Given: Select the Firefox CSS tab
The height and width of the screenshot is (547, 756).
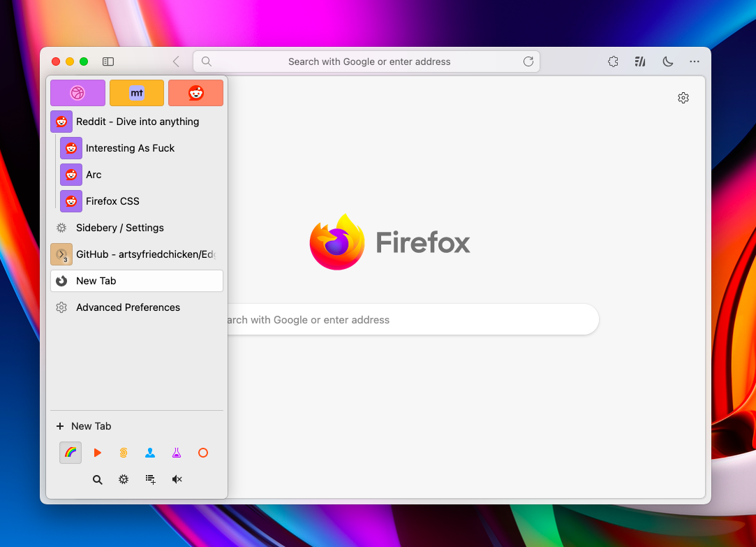Looking at the screenshot, I should pyautogui.click(x=142, y=201).
